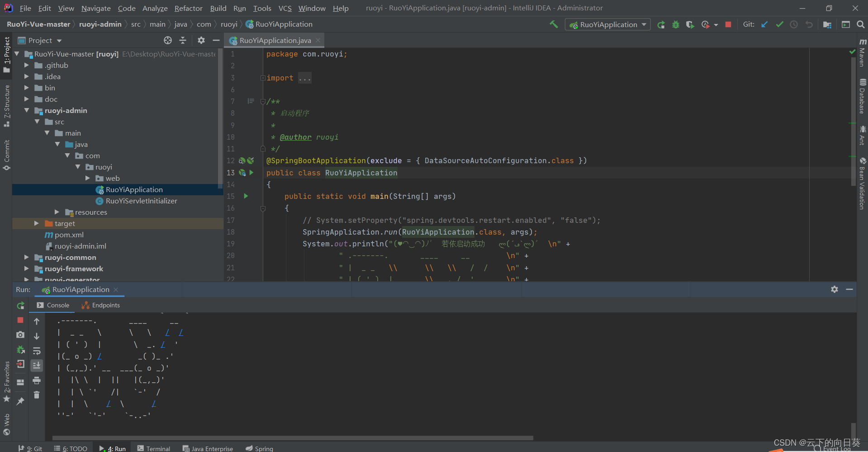The width and height of the screenshot is (868, 452).
Task: Expand the web package
Action: click(x=87, y=178)
